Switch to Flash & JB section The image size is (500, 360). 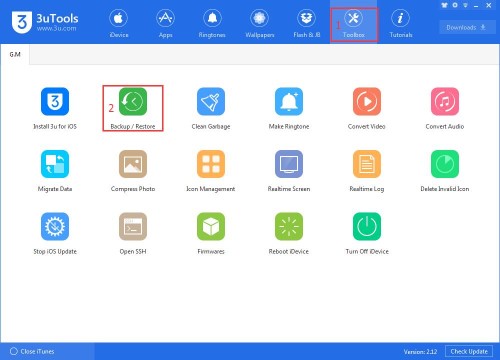point(307,23)
